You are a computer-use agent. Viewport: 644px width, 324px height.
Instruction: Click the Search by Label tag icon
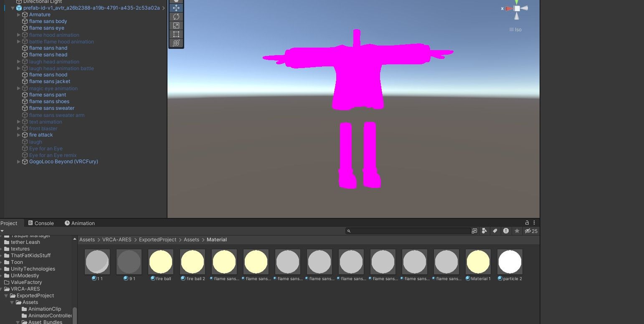tap(495, 231)
